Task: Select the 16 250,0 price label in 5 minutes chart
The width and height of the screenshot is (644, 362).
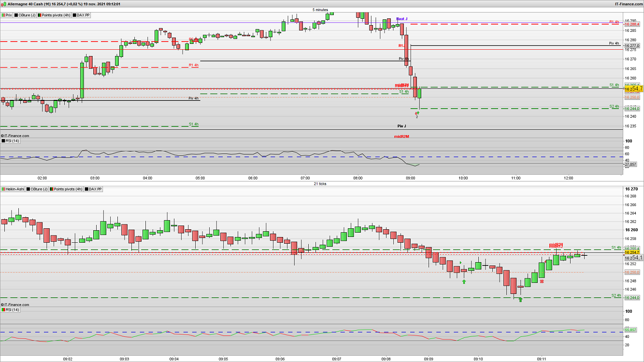Action: 632,97
